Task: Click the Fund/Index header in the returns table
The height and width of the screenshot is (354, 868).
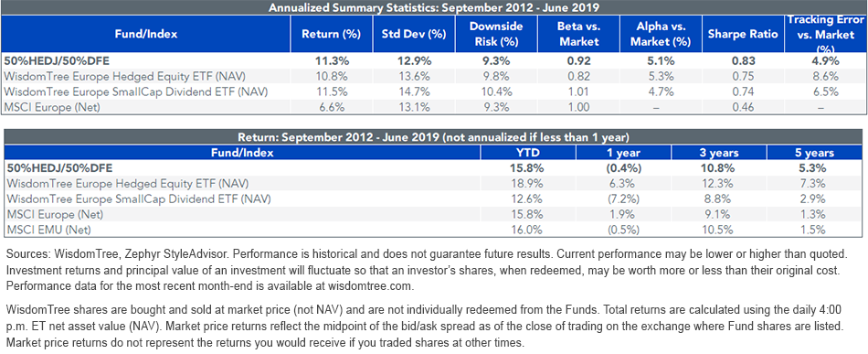Action: tap(242, 153)
